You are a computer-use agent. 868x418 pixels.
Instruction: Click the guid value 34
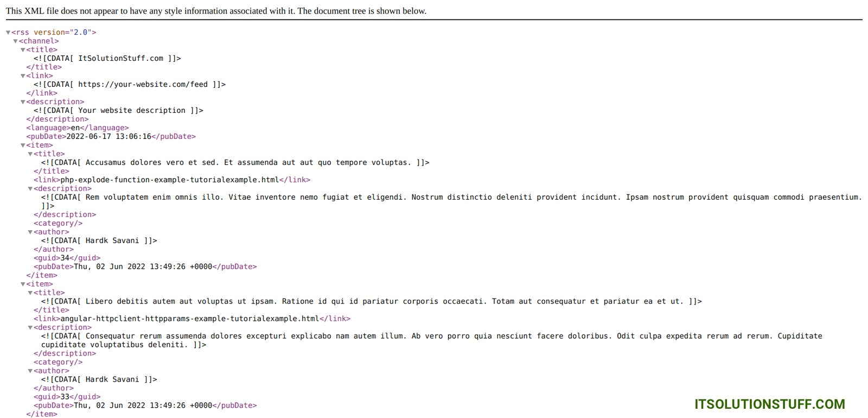coord(65,258)
